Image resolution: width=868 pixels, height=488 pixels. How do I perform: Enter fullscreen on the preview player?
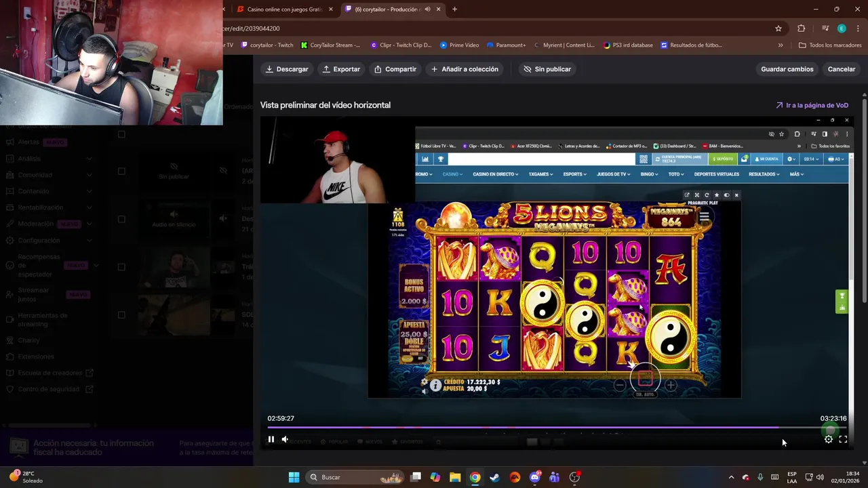(843, 439)
